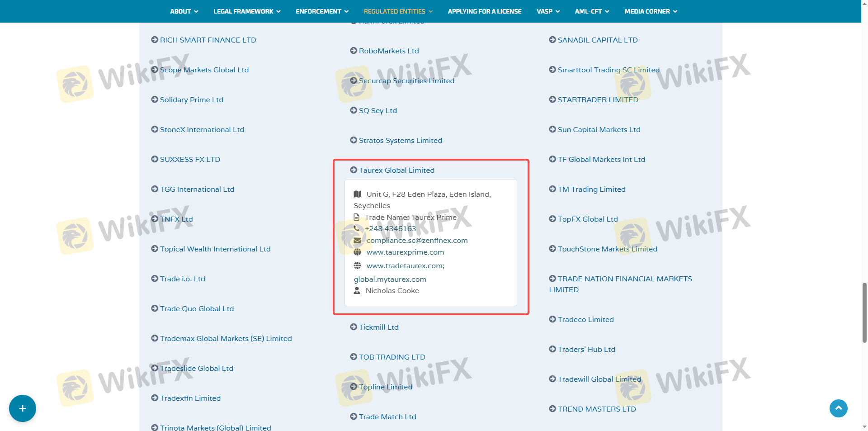Screen dimensions: 868x431
Task: Click the floating plus button
Action: click(22, 408)
